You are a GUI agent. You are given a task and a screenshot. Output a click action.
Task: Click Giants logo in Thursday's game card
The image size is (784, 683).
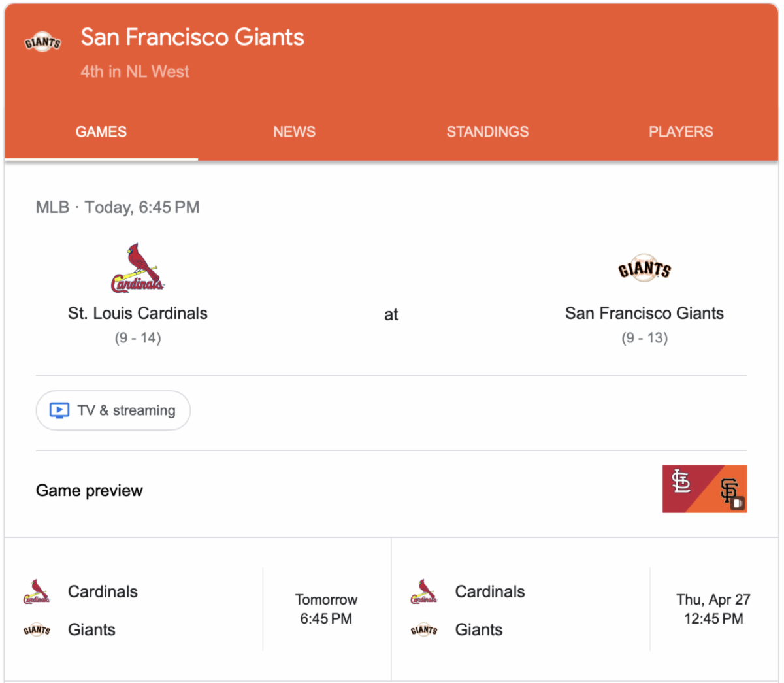coord(423,630)
